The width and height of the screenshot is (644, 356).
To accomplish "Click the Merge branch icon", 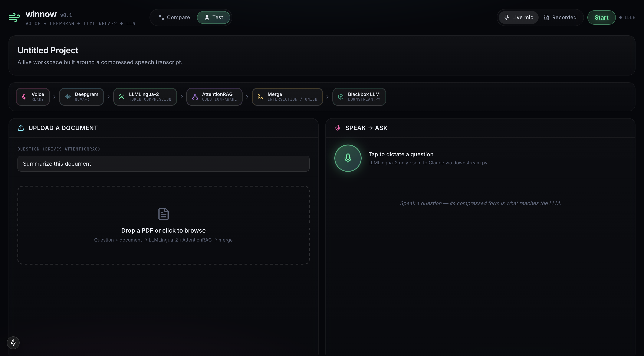I will click(260, 97).
